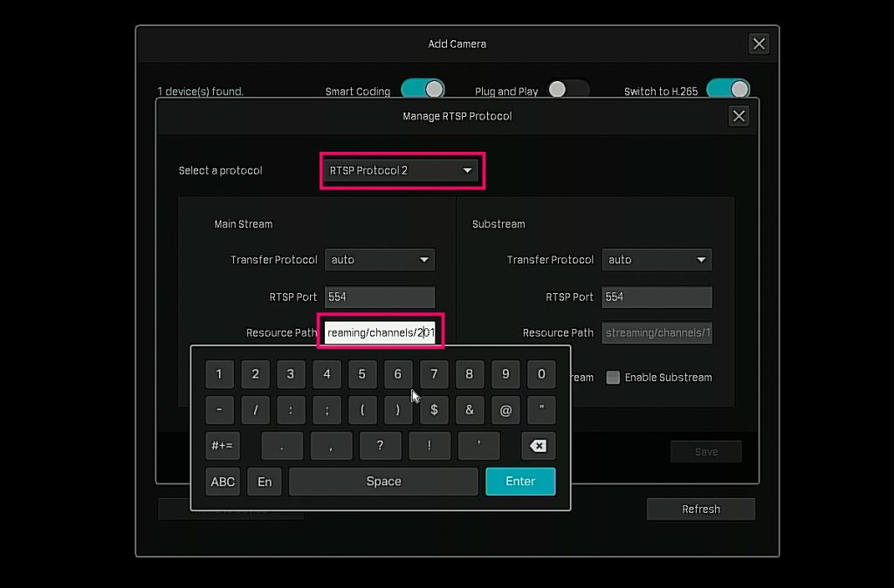
Task: Click the Main Stream Resource Path field
Action: (380, 332)
